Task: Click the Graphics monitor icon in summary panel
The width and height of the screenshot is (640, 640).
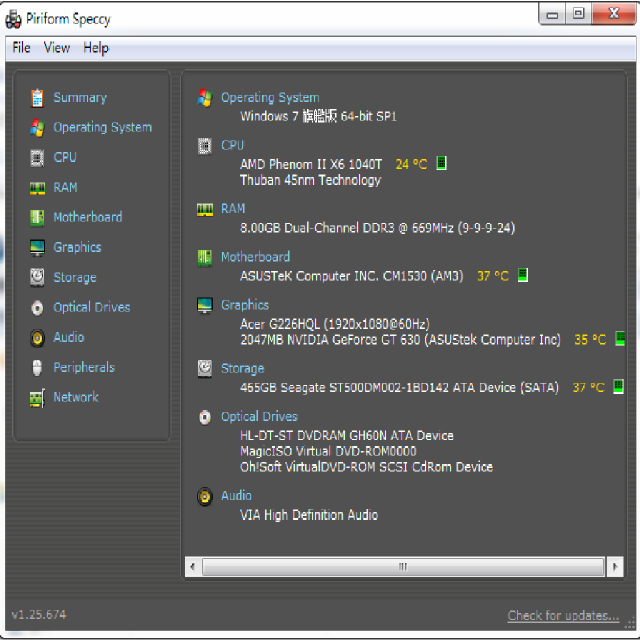Action: point(205,305)
